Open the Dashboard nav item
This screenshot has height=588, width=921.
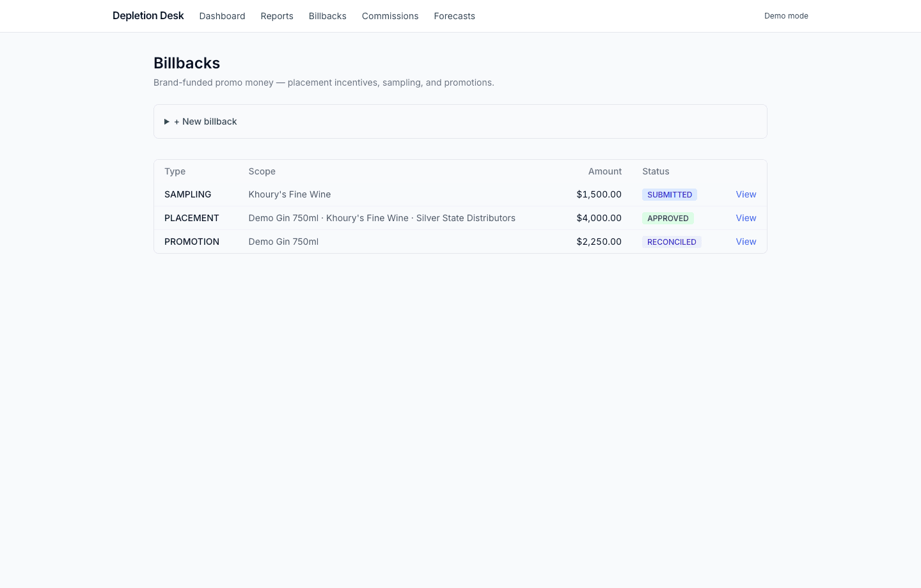coord(222,16)
